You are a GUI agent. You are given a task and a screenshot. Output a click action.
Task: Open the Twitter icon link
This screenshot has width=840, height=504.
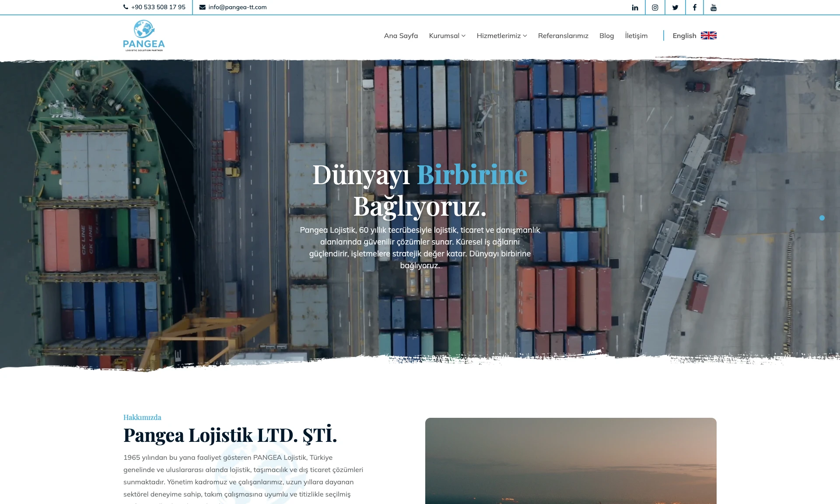pyautogui.click(x=675, y=7)
